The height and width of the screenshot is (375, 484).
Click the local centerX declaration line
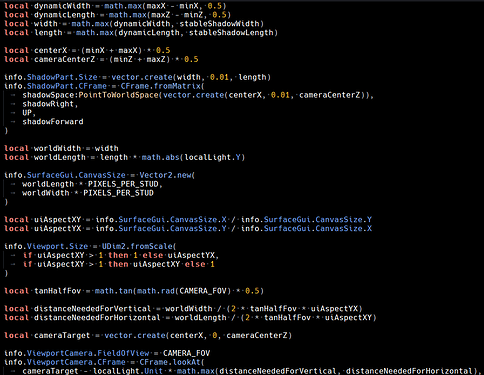[x=87, y=50]
